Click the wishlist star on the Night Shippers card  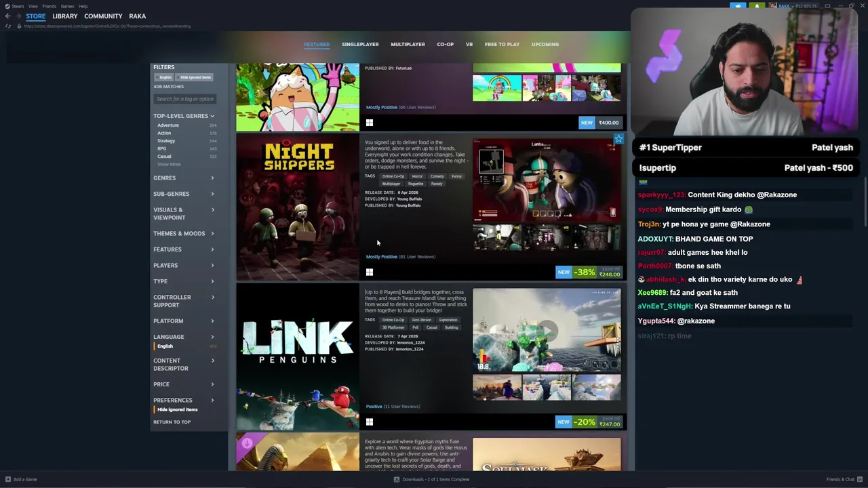point(618,139)
